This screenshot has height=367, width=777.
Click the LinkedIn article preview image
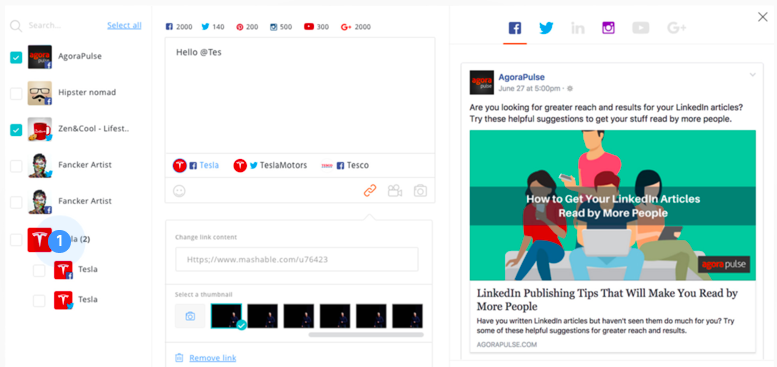pos(612,205)
